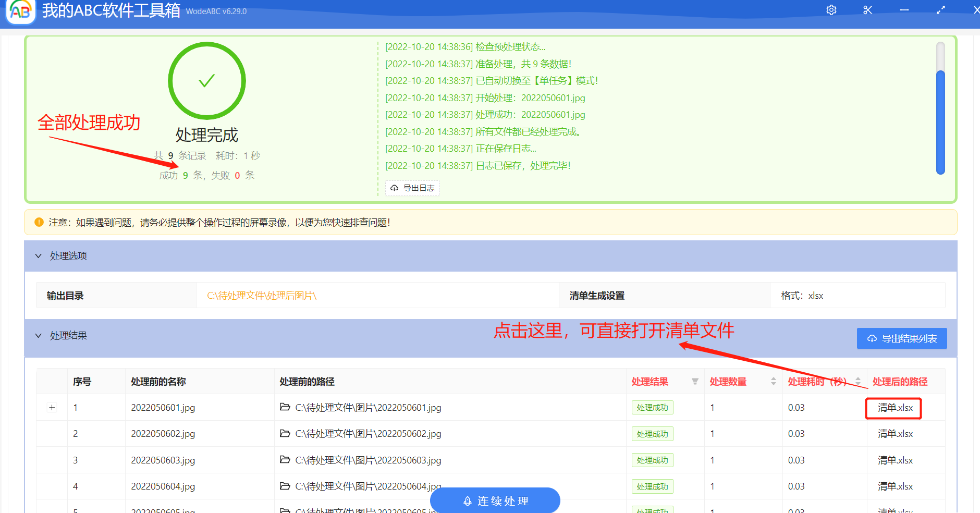Click the green checkmark completion circle
The width and height of the screenshot is (980, 513).
point(206,80)
